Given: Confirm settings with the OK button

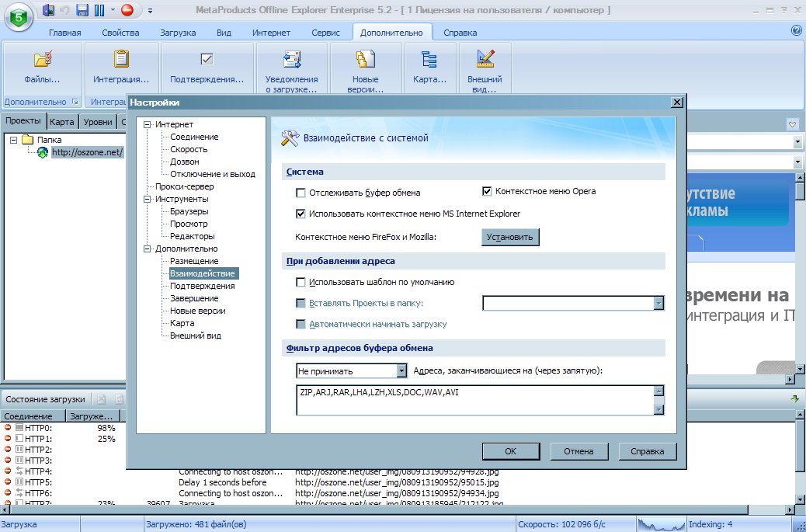Looking at the screenshot, I should tap(510, 451).
